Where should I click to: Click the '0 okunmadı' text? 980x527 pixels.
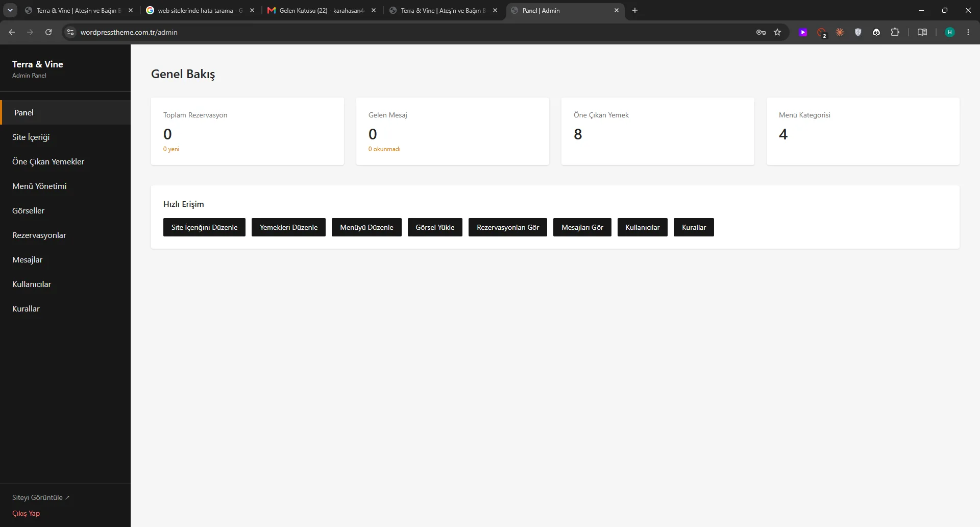pyautogui.click(x=384, y=149)
